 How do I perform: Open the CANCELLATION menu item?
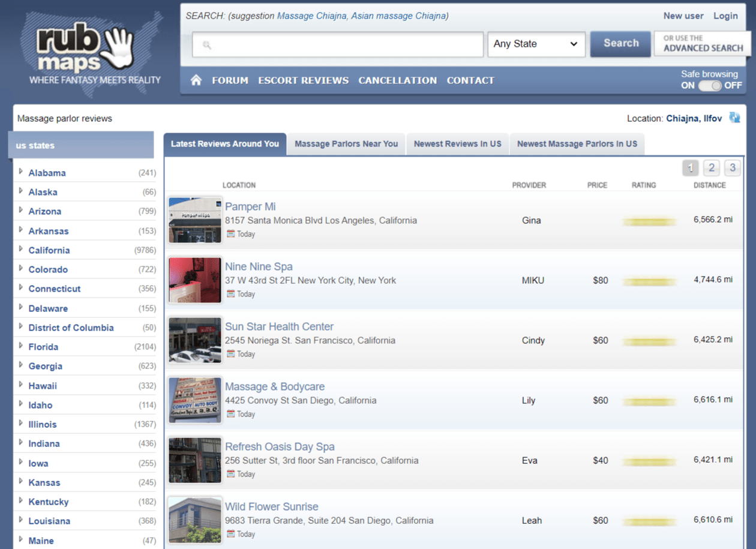click(x=397, y=80)
